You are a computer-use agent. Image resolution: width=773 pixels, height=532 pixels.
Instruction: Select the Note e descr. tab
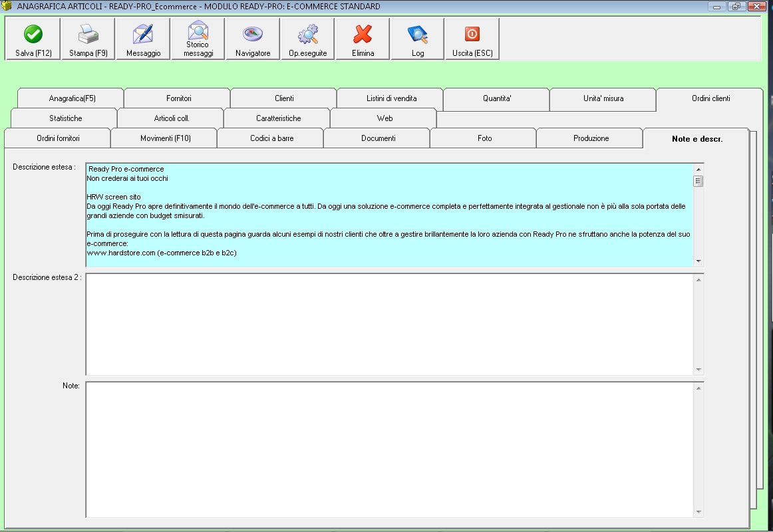(x=697, y=139)
